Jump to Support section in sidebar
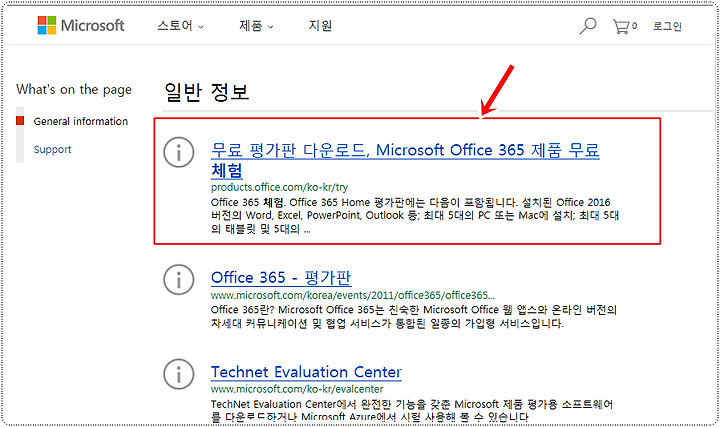Screen dimensions: 720x427 [x=52, y=149]
